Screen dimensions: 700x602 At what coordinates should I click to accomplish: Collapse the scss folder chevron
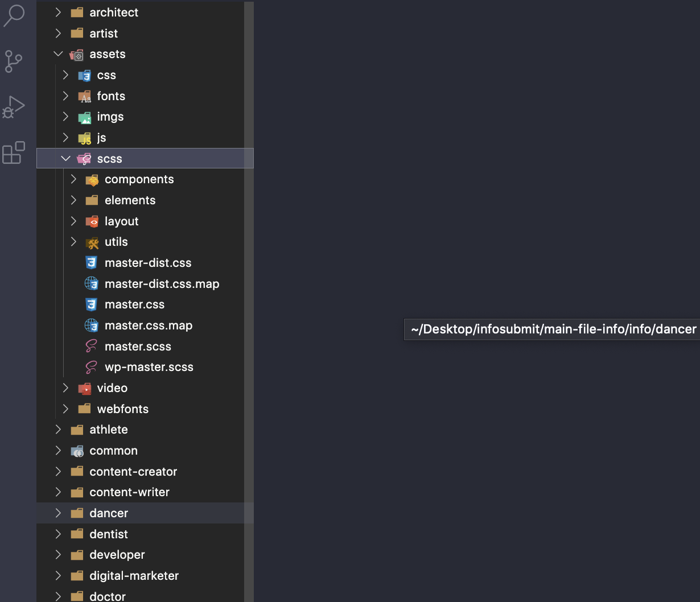(x=66, y=159)
